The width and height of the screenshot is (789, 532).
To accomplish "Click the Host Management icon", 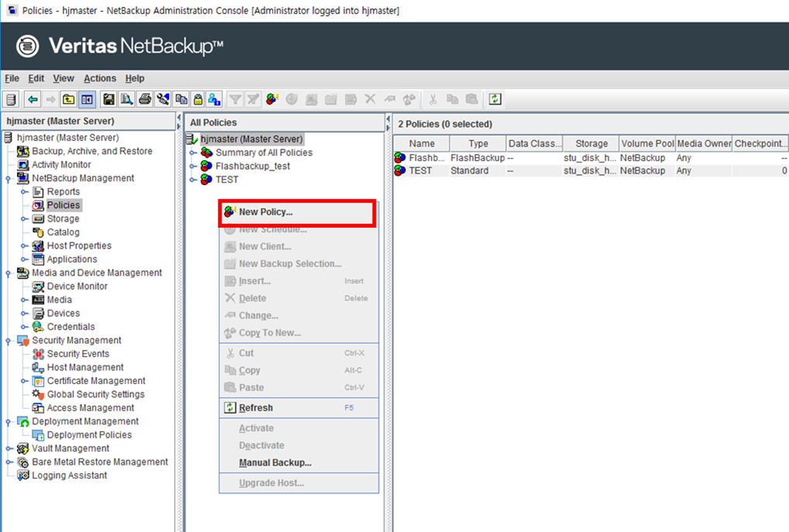I will pyautogui.click(x=38, y=368).
